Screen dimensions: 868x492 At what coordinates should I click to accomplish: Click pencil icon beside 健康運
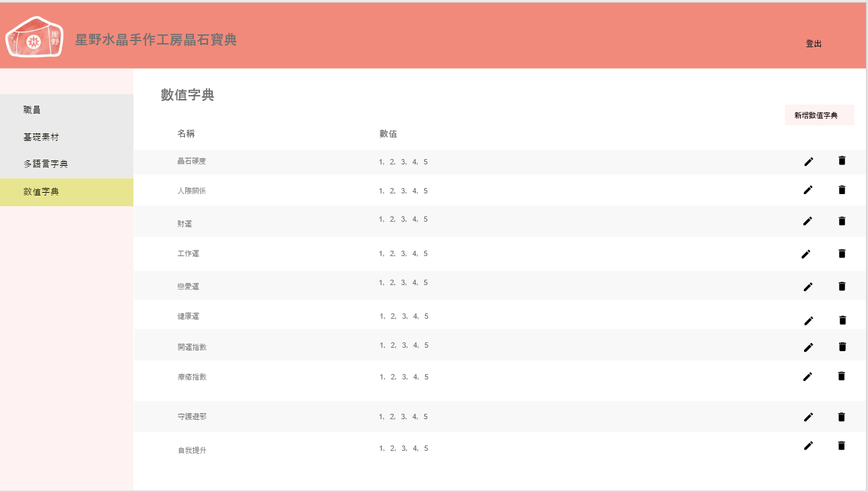pos(808,321)
